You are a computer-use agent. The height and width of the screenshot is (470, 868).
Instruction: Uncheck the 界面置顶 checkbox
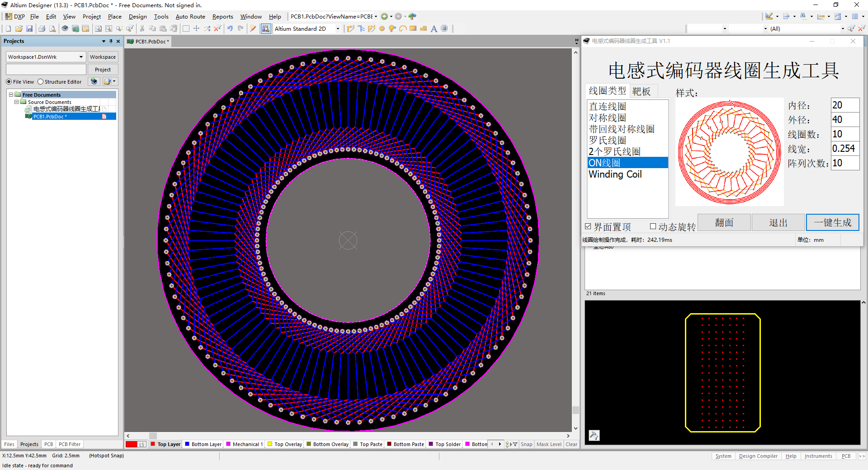(588, 226)
